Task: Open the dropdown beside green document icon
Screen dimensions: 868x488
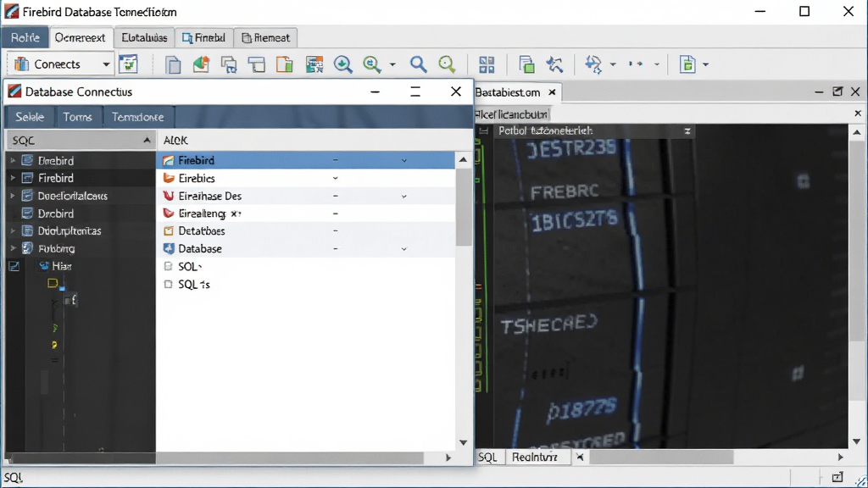Action: [705, 64]
